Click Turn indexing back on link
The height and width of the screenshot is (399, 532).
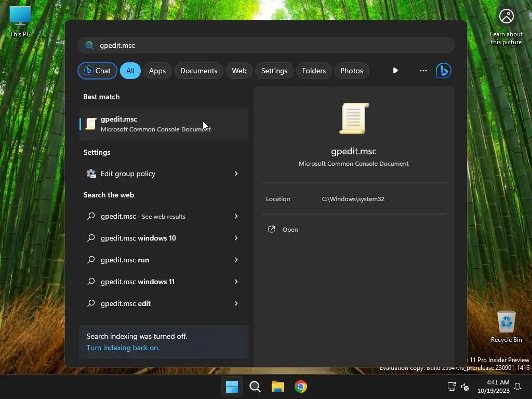123,348
